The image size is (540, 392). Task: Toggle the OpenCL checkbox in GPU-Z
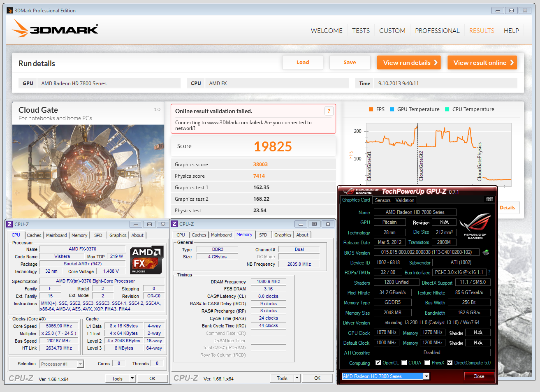[378, 363]
